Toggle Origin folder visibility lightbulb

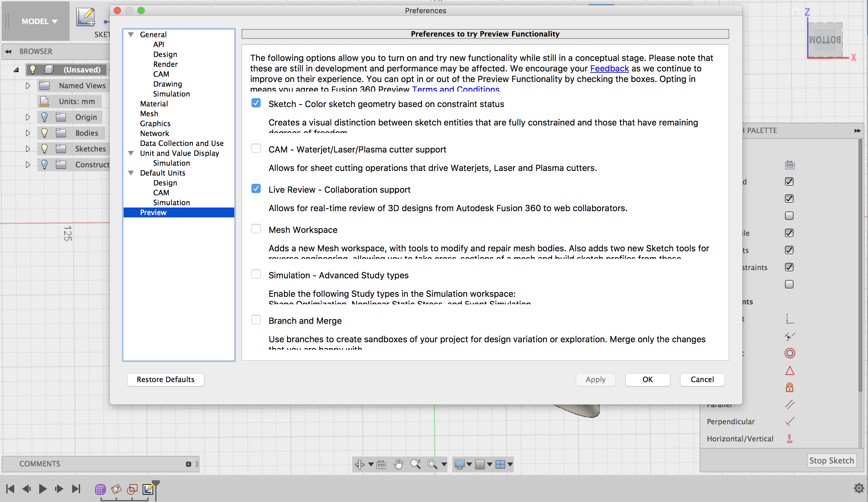pos(44,117)
